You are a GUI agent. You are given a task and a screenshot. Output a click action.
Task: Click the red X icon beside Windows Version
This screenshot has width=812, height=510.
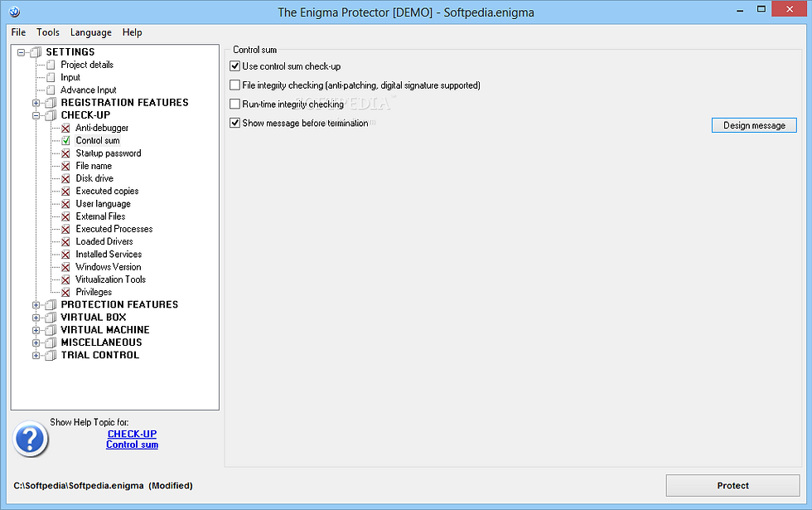pos(65,267)
